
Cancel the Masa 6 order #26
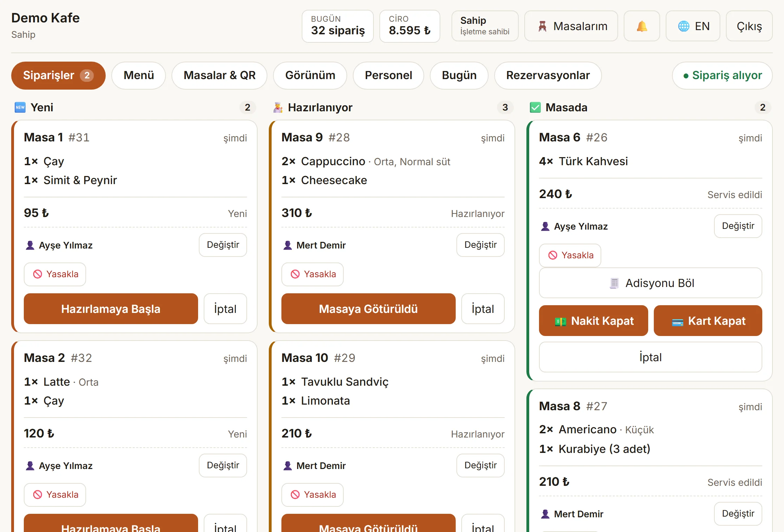pos(651,357)
